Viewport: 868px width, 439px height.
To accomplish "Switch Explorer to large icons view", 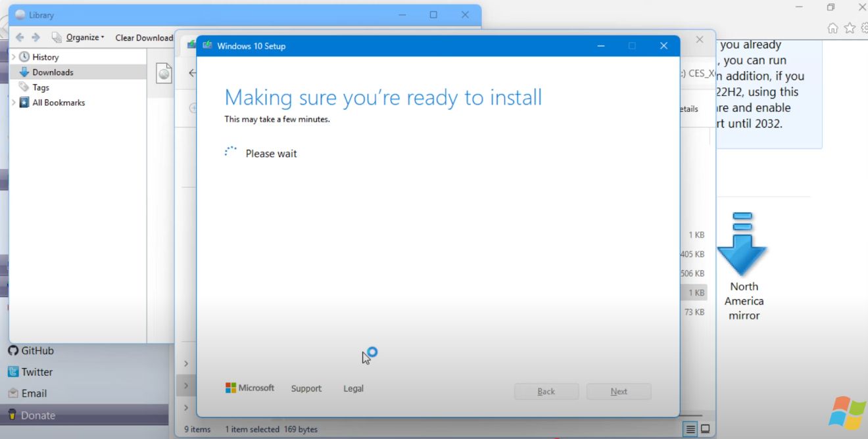I will (x=705, y=429).
